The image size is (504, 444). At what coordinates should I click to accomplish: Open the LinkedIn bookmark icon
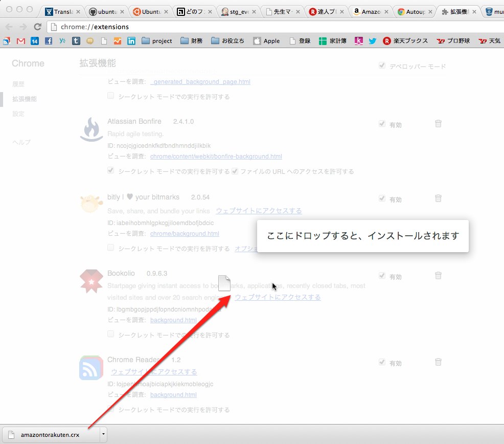click(x=131, y=41)
